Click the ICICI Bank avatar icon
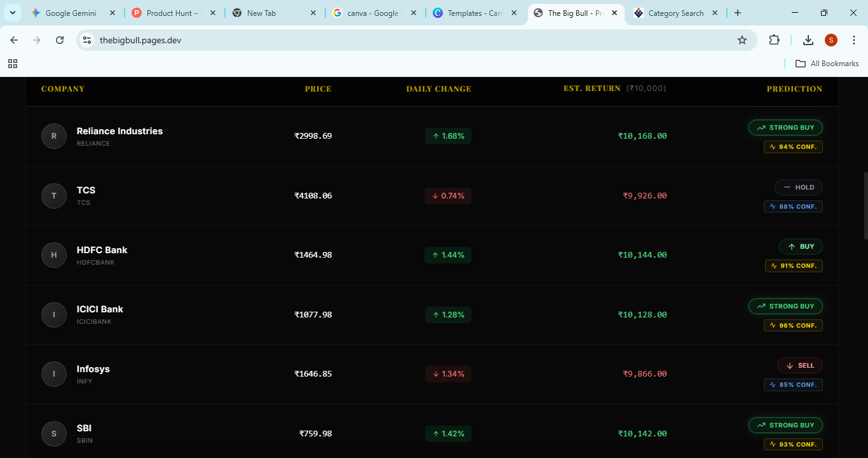This screenshot has height=458, width=868. tap(54, 314)
